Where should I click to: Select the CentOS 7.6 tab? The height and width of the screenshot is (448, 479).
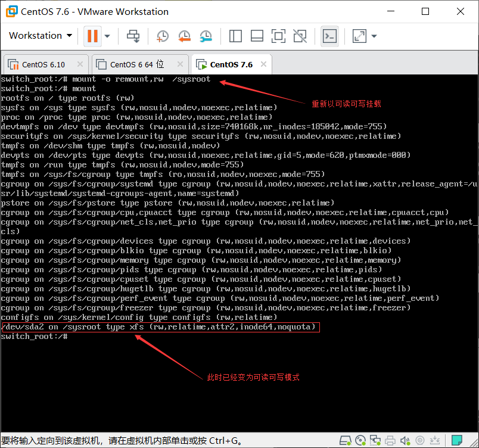231,65
